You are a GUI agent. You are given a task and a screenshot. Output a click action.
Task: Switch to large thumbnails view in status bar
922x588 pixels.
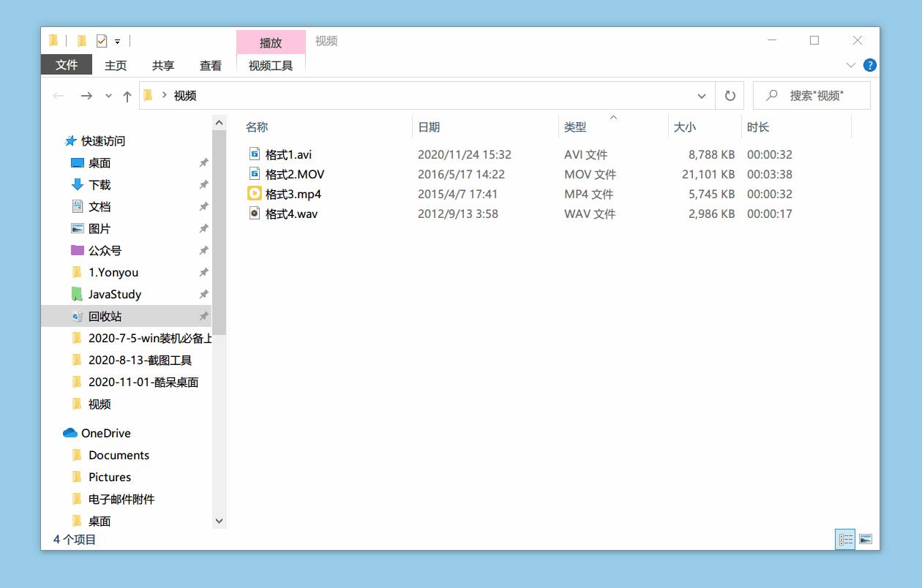pyautogui.click(x=866, y=539)
